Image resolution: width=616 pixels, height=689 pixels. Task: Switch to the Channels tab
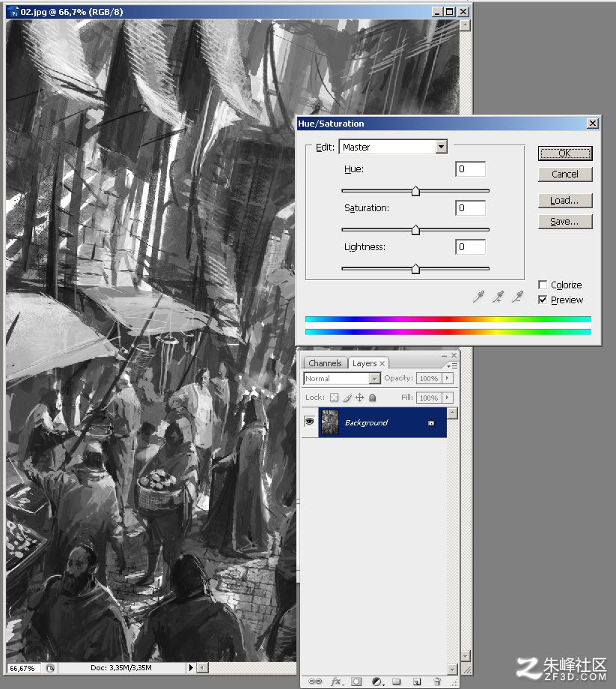click(x=325, y=363)
